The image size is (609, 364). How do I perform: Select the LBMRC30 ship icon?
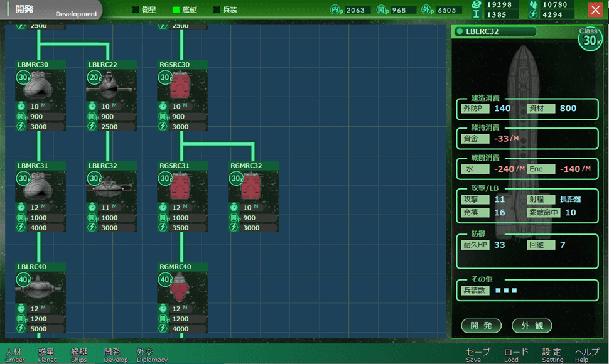(x=40, y=85)
